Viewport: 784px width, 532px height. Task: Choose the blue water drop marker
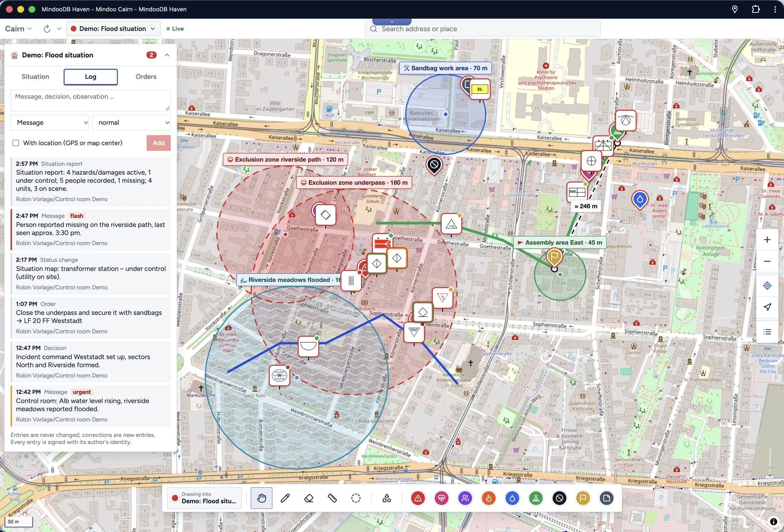(512, 498)
